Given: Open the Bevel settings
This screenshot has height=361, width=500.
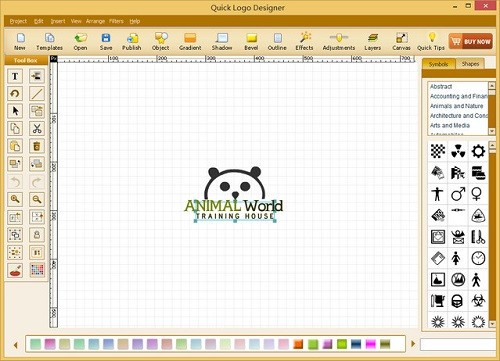Looking at the screenshot, I should (251, 41).
